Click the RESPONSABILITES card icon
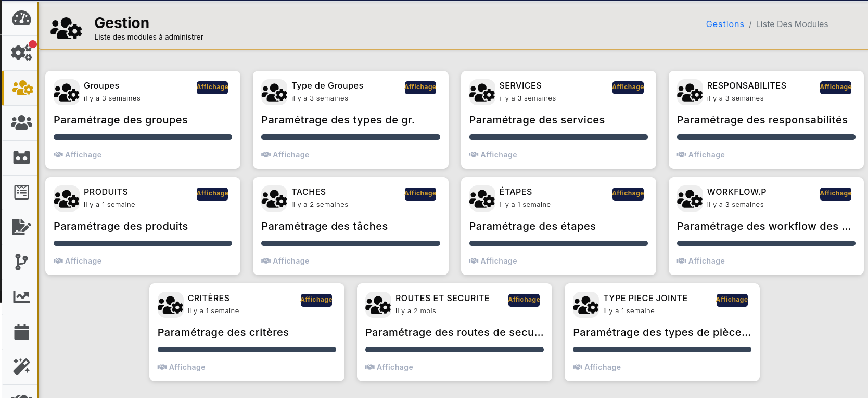Screen dimensions: 868x398 click(x=690, y=92)
